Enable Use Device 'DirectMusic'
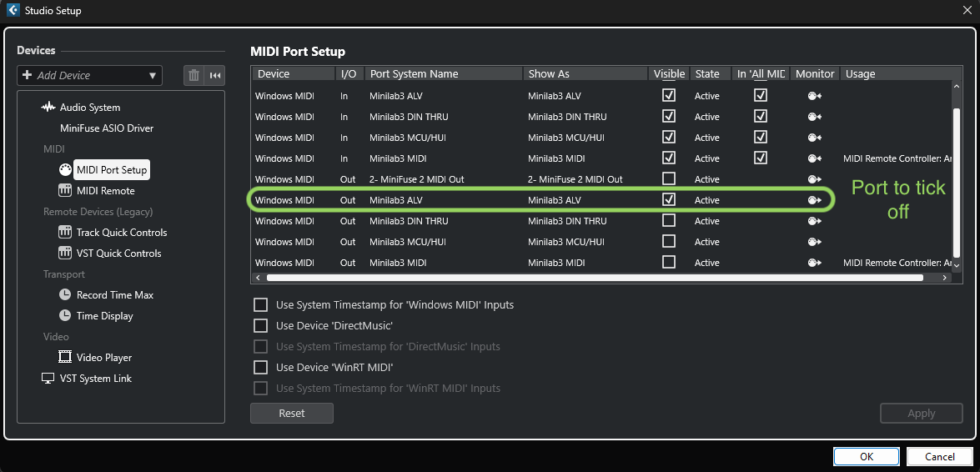 260,326
